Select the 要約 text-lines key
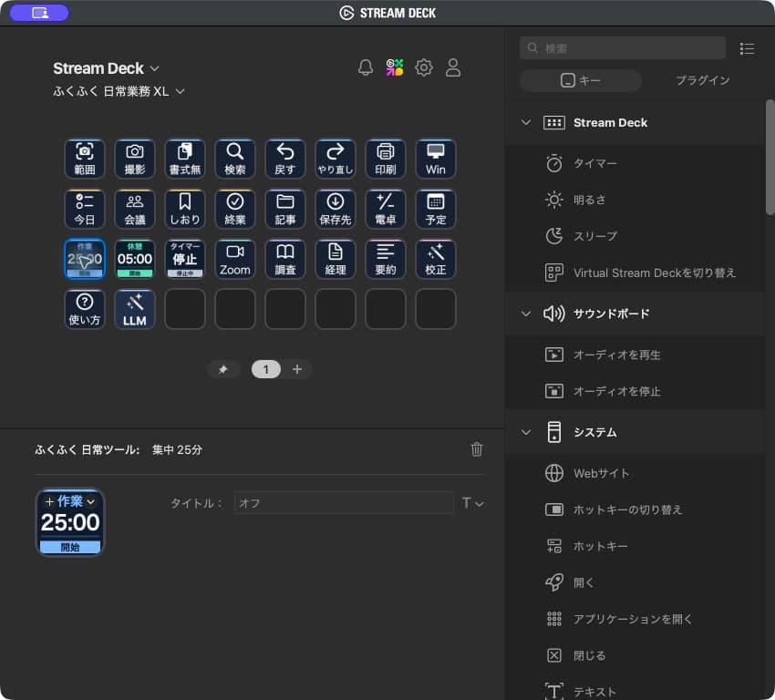Viewport: 775px width, 700px height. [386, 259]
